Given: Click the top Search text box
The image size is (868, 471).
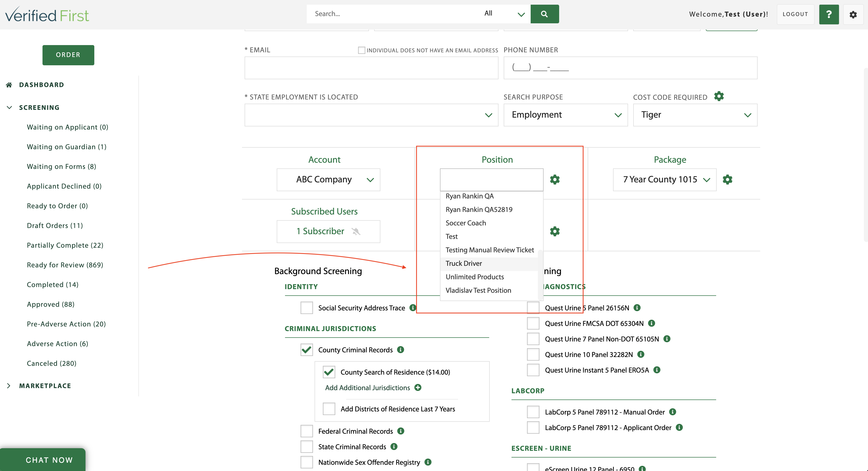Looking at the screenshot, I should (393, 14).
